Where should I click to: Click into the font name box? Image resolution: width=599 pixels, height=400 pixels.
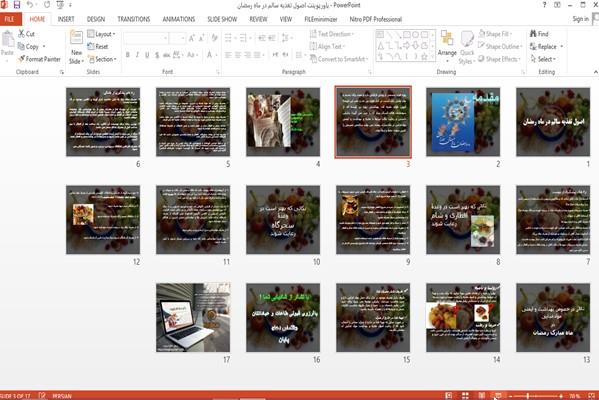pyautogui.click(x=146, y=38)
